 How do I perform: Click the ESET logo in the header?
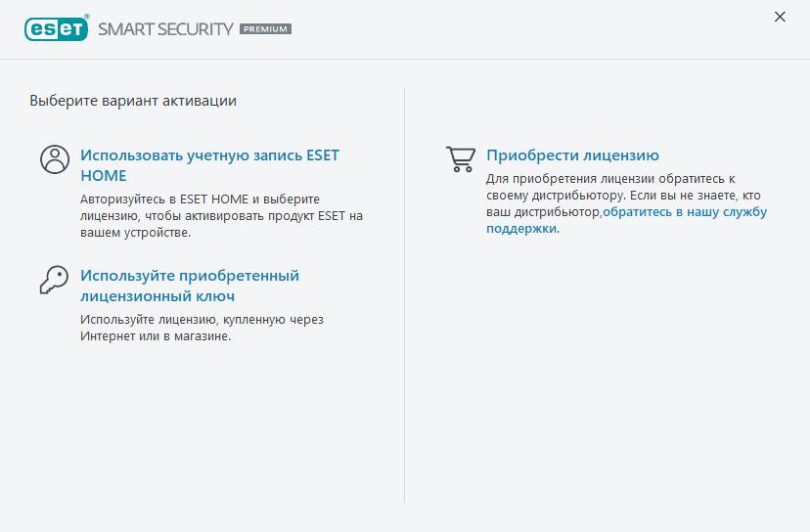click(x=56, y=29)
